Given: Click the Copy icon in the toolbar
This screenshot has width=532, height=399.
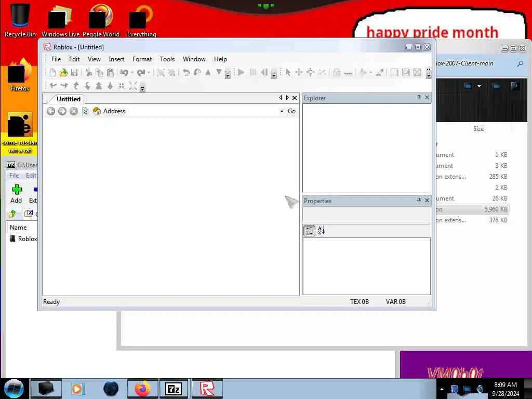Looking at the screenshot, I should point(99,72).
